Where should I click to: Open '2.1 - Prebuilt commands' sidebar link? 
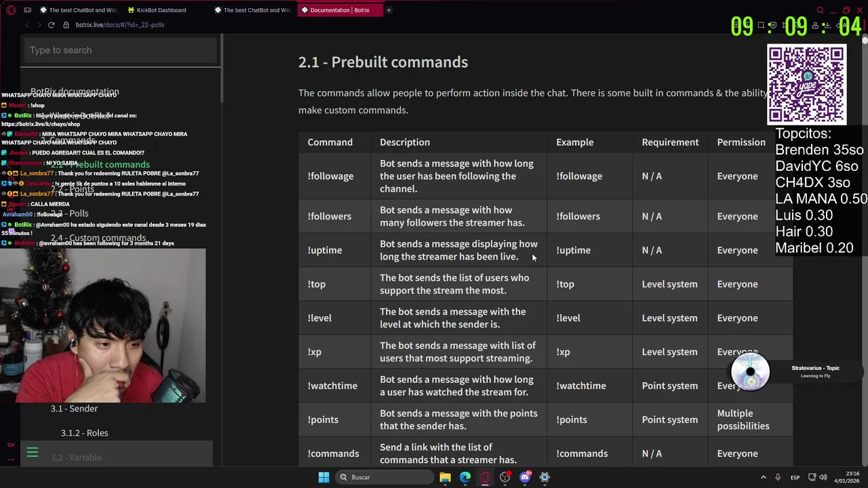tap(100, 165)
